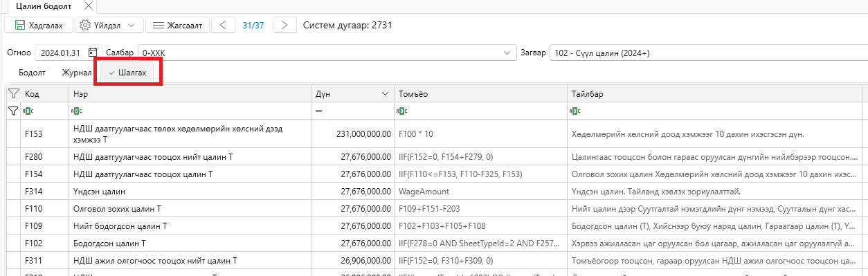
Task: Click the filter row funnel icon
Action: [x=12, y=111]
